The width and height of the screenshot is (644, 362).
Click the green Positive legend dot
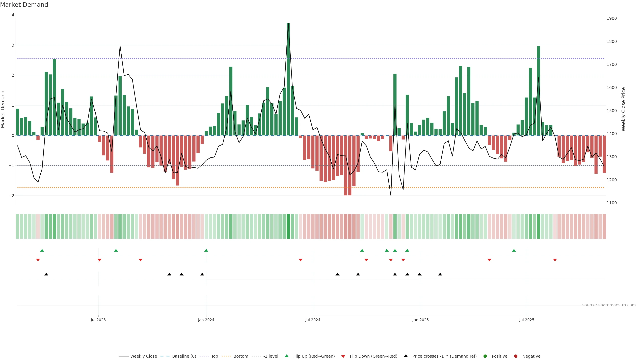pyautogui.click(x=485, y=356)
